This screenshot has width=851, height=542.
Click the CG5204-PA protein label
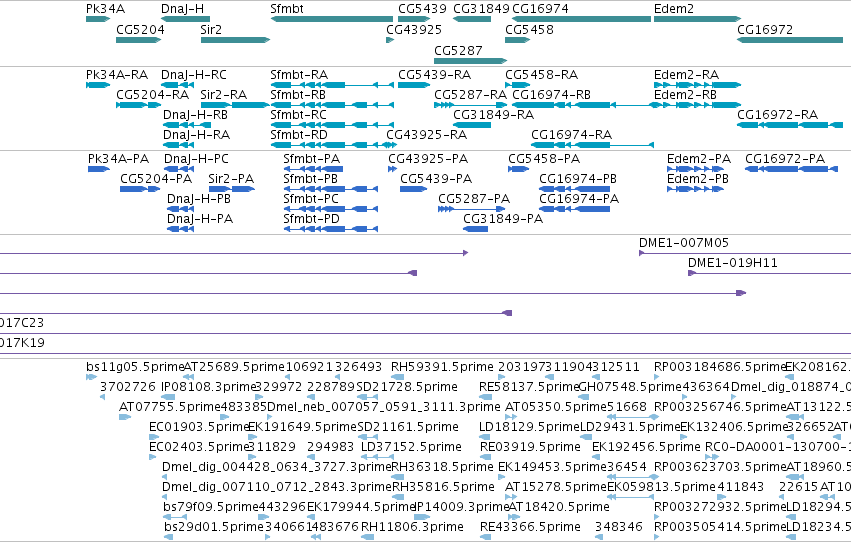tap(156, 178)
